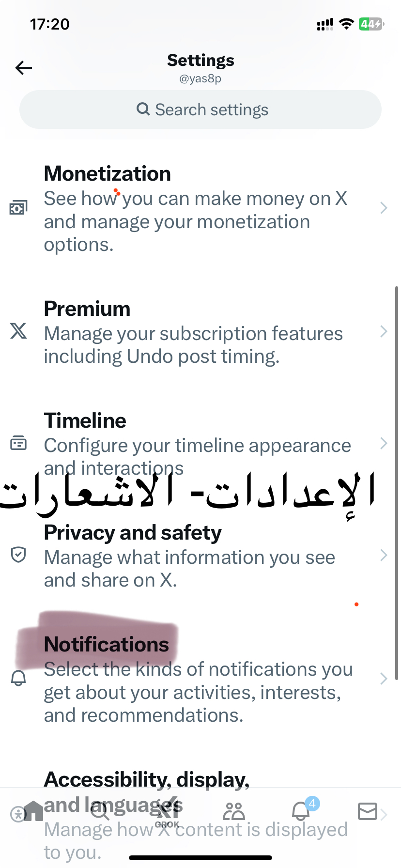This screenshot has width=401, height=868.
Task: Open Accessibility, display, and languages
Action: point(200,815)
